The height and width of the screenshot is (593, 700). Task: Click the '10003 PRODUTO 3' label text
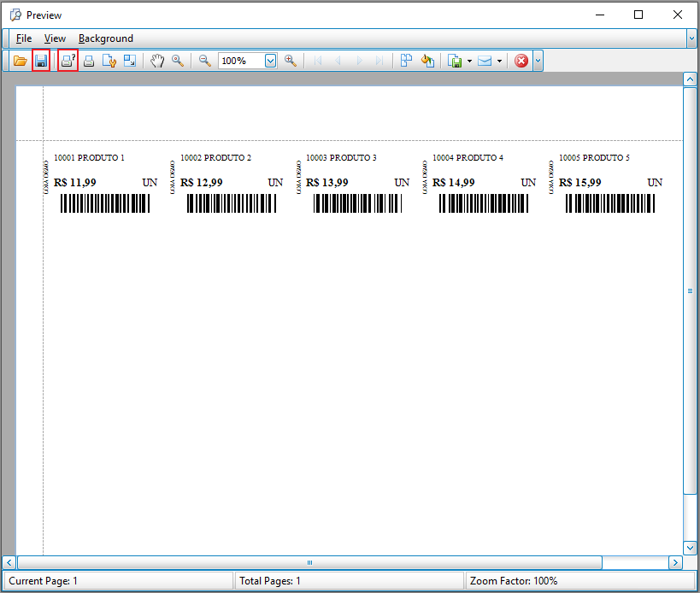[341, 157]
